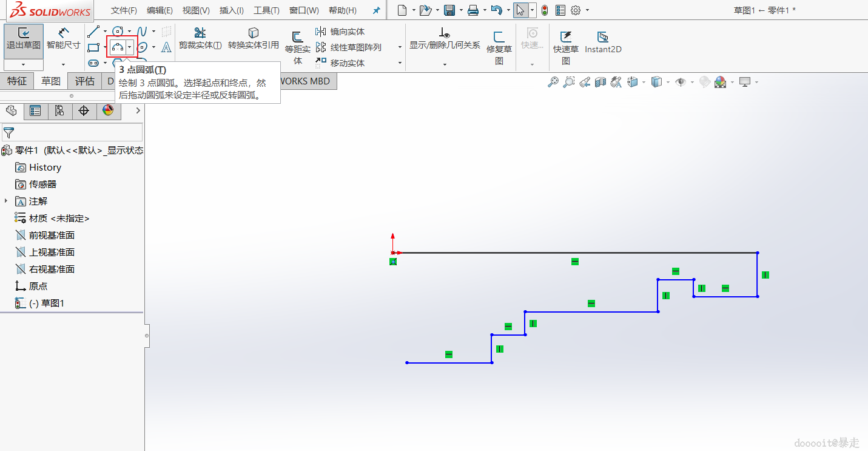Expand the manager tabs chevron arrow
Screen dimensions: 868x451
point(138,110)
